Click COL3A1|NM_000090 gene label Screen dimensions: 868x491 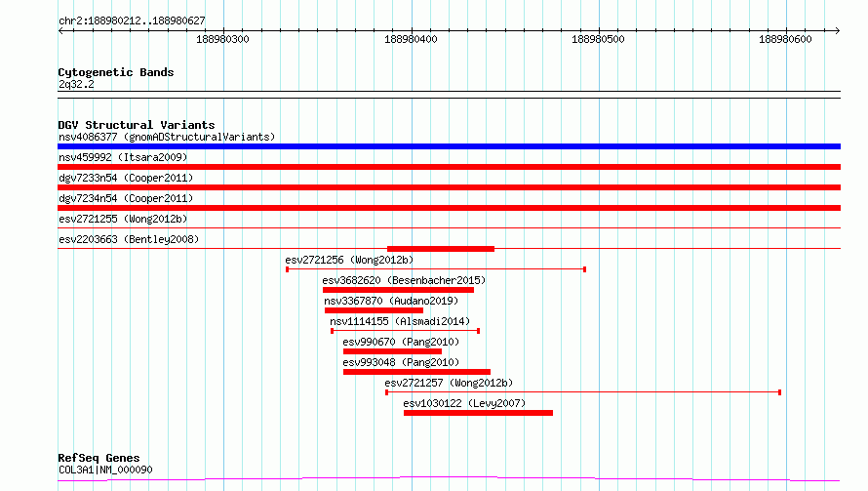point(105,470)
